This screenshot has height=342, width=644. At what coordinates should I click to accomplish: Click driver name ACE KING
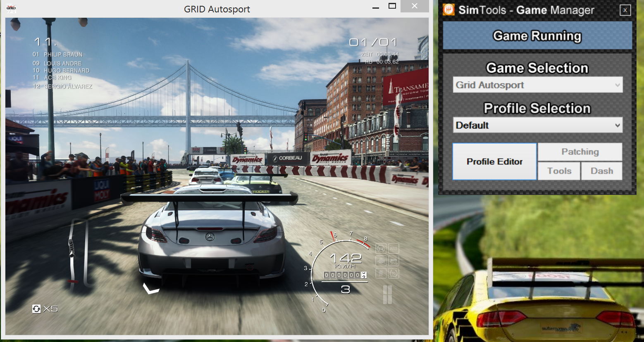click(58, 78)
